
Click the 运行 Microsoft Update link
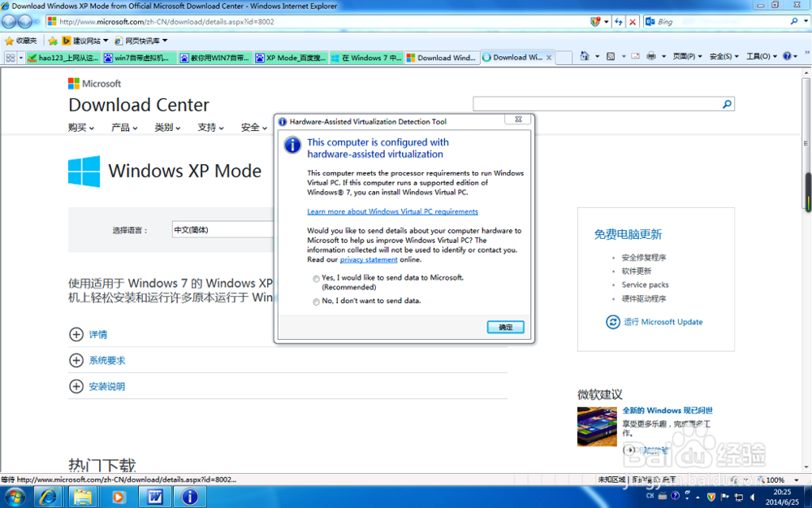[x=654, y=322]
